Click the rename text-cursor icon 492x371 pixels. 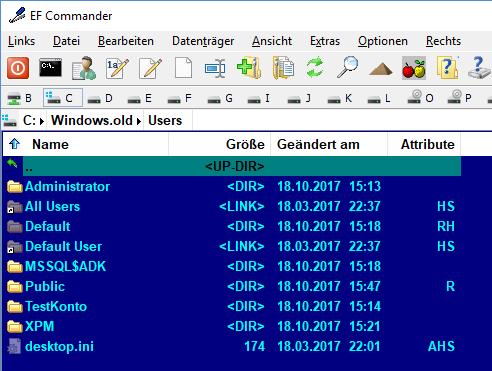215,68
